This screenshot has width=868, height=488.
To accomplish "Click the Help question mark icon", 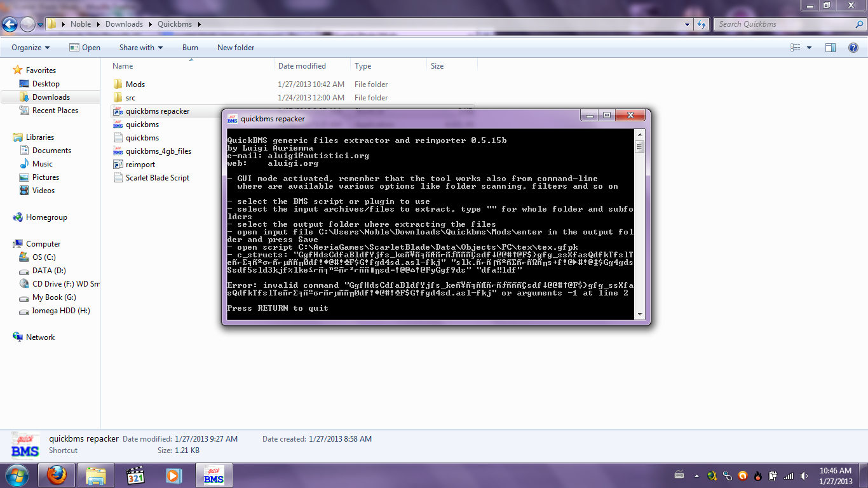I will [853, 48].
